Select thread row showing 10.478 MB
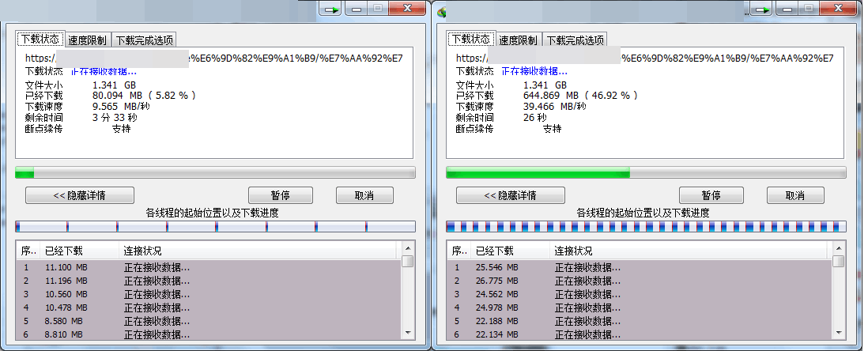This screenshot has width=868, height=351. tap(208, 308)
